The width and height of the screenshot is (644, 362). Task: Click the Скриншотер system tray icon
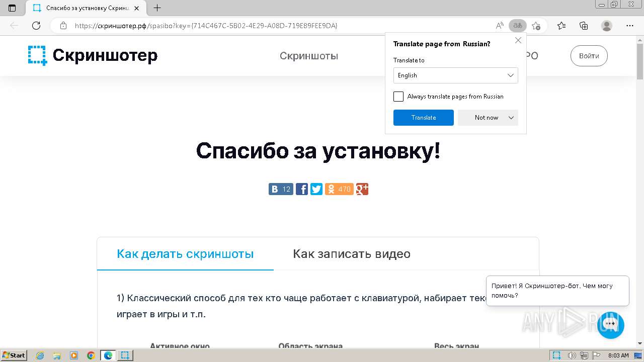coord(556,355)
